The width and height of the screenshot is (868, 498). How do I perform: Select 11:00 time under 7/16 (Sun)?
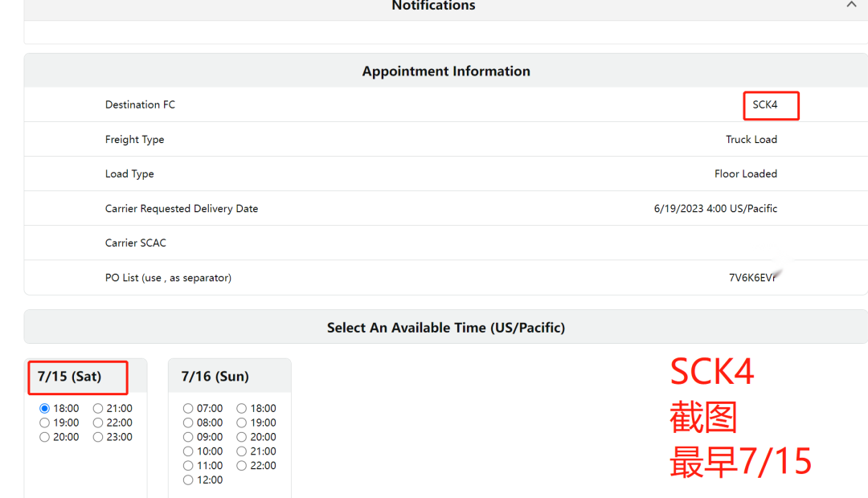(x=188, y=466)
